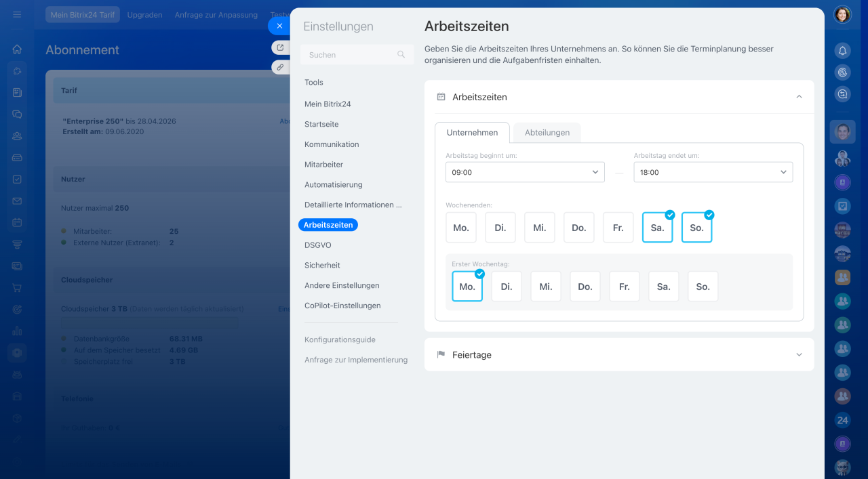Click the calendar icon next to Arbeitszeiten header

pyautogui.click(x=441, y=97)
